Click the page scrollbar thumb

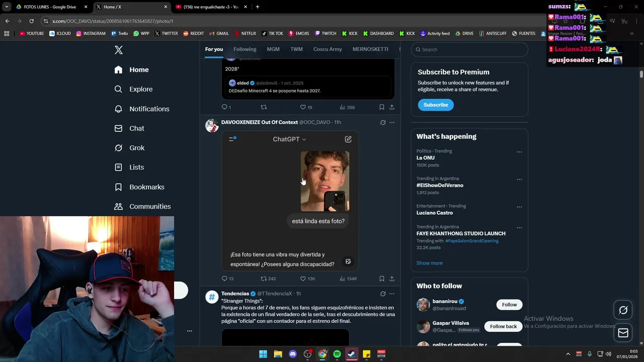[641, 74]
